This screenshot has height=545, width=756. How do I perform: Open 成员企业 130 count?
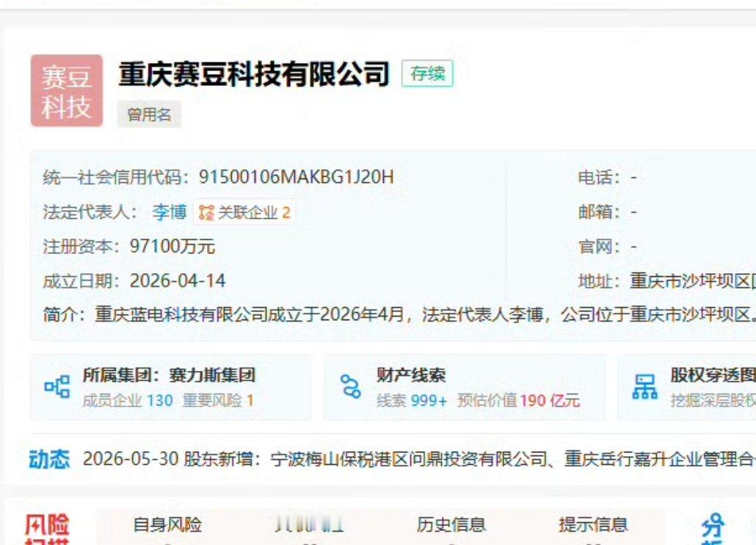(128, 400)
